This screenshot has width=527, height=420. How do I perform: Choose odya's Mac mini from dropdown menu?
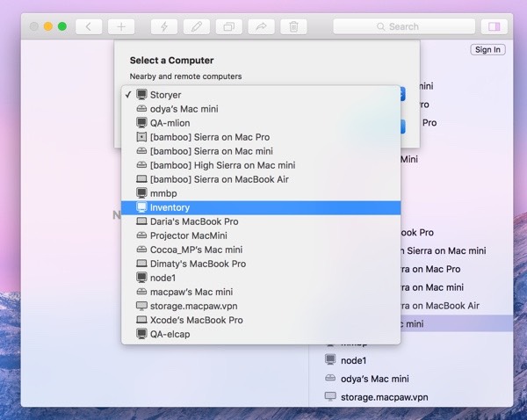point(261,109)
